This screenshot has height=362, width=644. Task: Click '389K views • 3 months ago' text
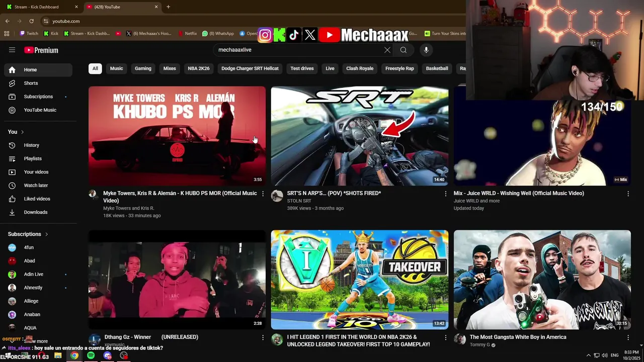315,208
